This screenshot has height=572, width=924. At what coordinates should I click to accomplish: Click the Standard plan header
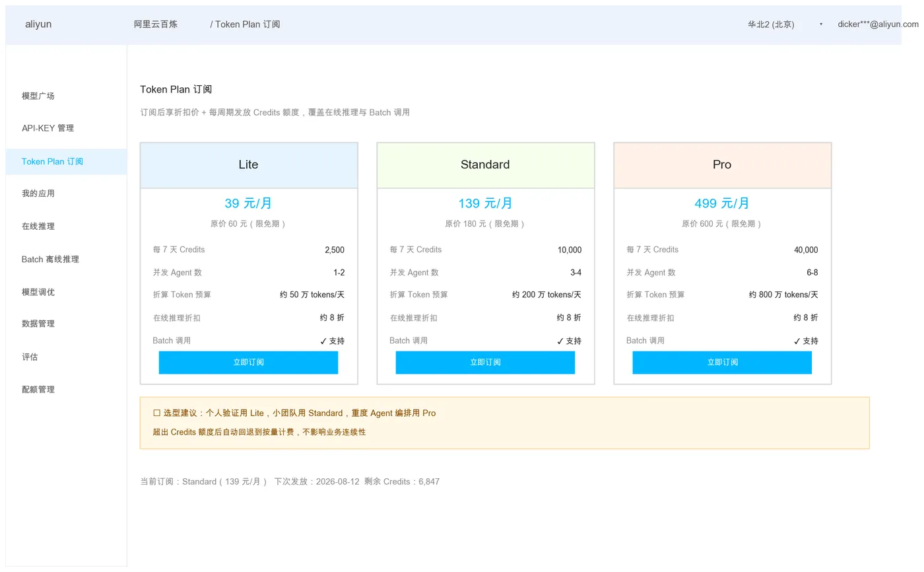486,165
